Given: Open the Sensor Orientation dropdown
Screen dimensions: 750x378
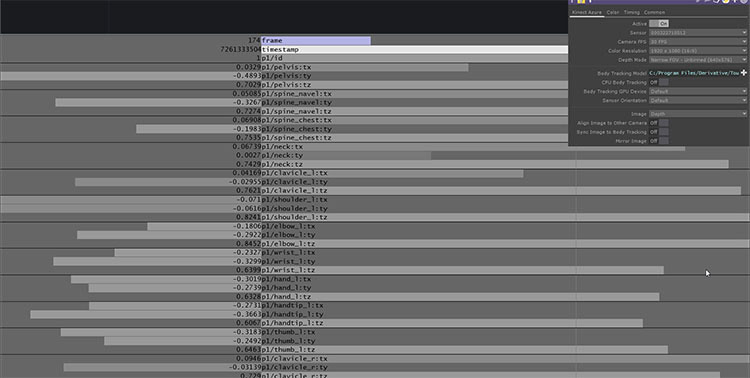Looking at the screenshot, I should 697,100.
